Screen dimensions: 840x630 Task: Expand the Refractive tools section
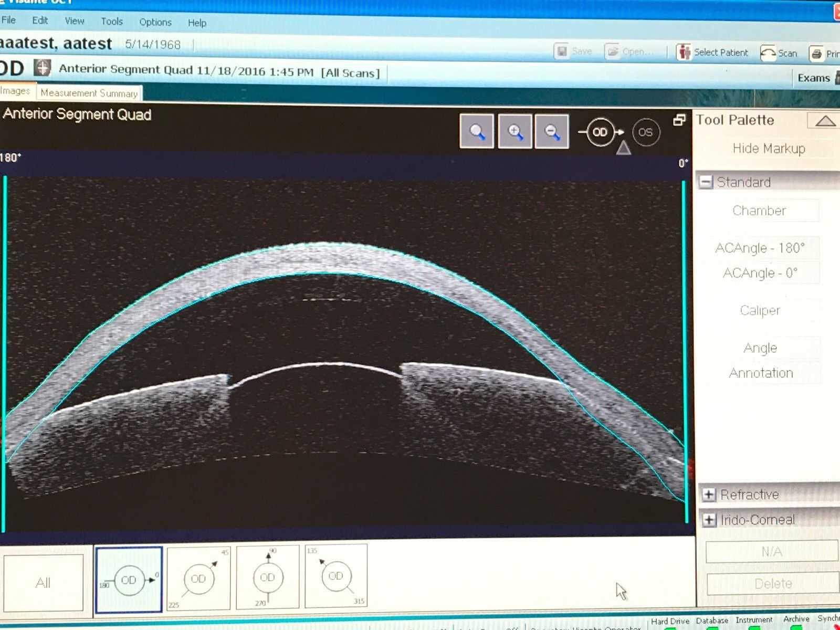point(709,494)
